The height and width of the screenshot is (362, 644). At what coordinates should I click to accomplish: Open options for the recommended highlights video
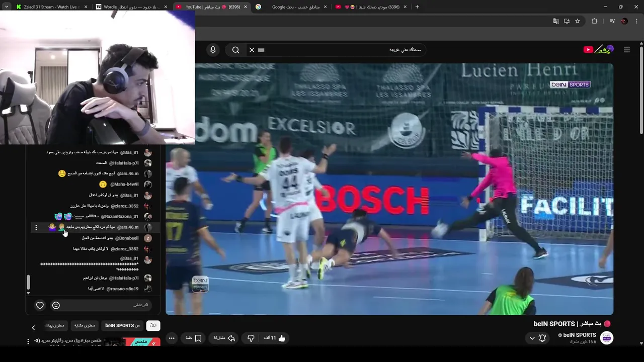(28, 342)
